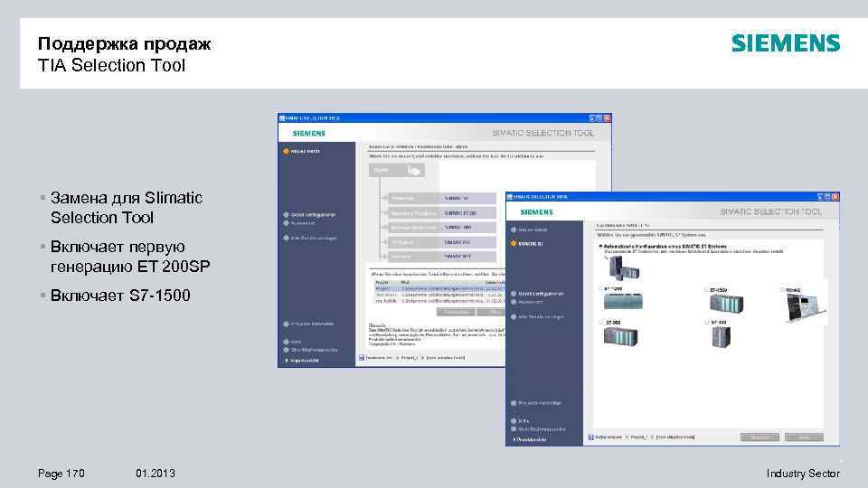Click the S7-1500 controller image
Screen dimensions: 868x488
point(726,304)
